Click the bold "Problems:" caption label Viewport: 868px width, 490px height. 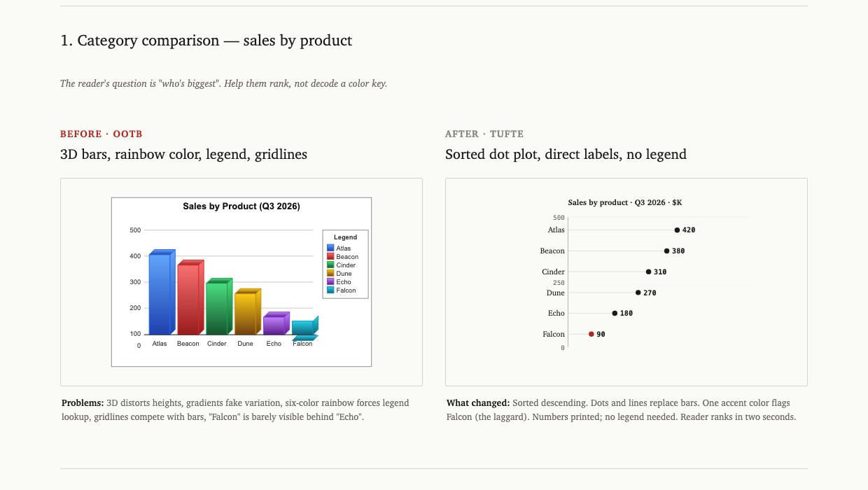click(x=83, y=403)
